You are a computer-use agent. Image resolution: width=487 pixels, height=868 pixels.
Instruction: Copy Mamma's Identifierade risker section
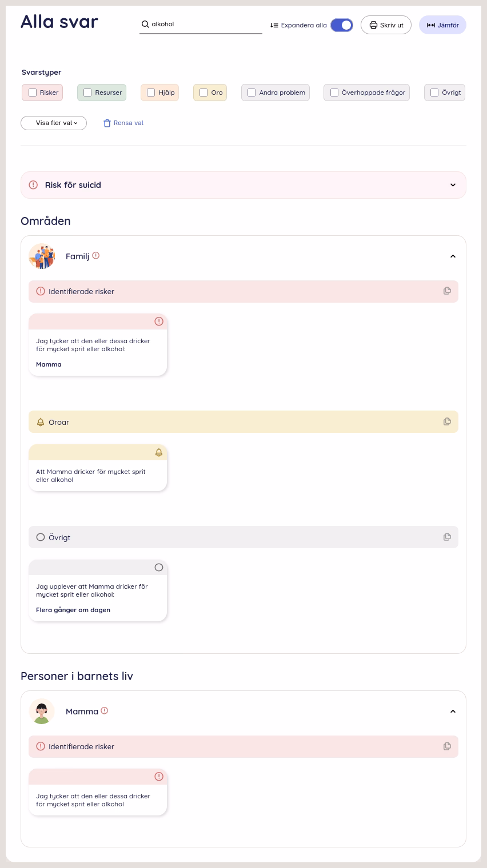(447, 746)
